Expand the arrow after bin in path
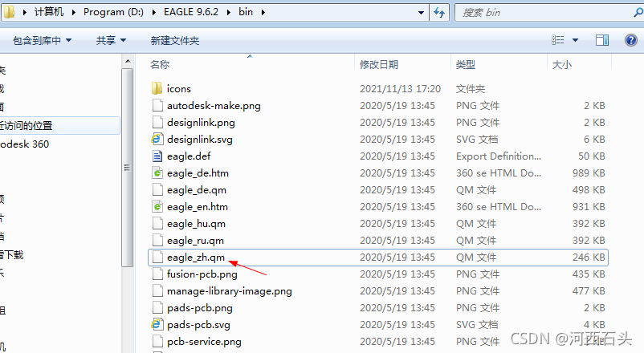Image resolution: width=644 pixels, height=353 pixels. 263,12
